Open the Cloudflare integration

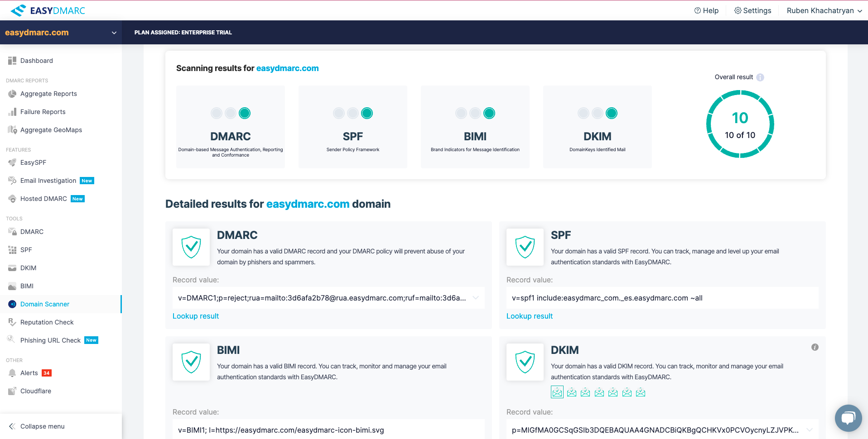click(x=35, y=391)
